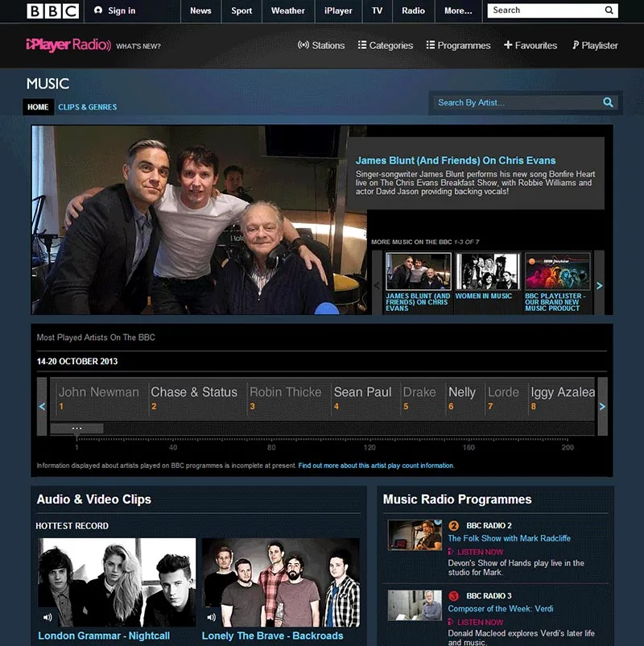Open the London Grammar band photo
The width and height of the screenshot is (644, 646).
[x=117, y=582]
